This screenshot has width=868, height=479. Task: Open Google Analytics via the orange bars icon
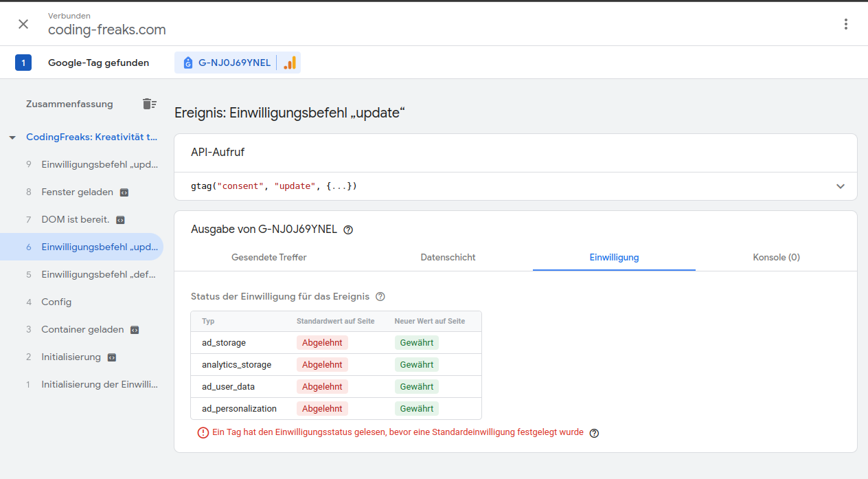coord(289,62)
